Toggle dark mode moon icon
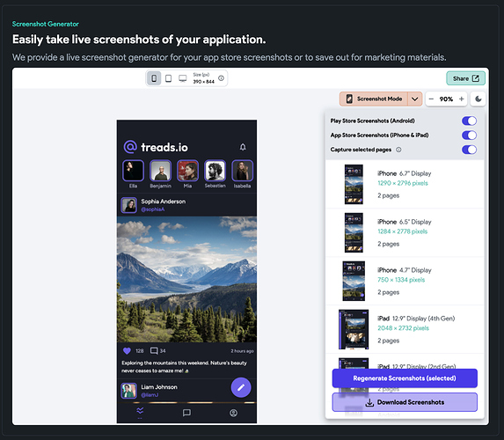504x440 pixels. click(x=478, y=99)
